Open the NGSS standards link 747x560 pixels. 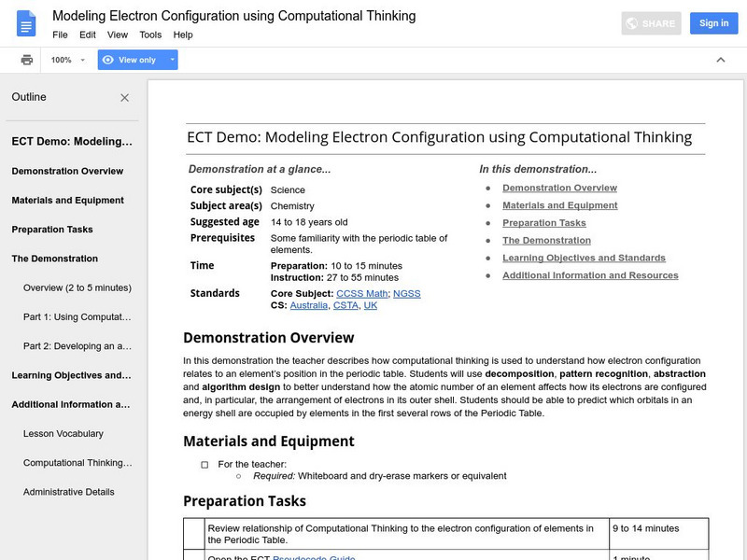pyautogui.click(x=407, y=293)
